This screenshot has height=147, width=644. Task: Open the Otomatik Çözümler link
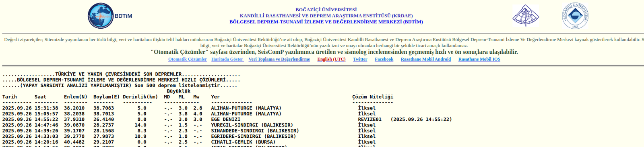(188, 59)
